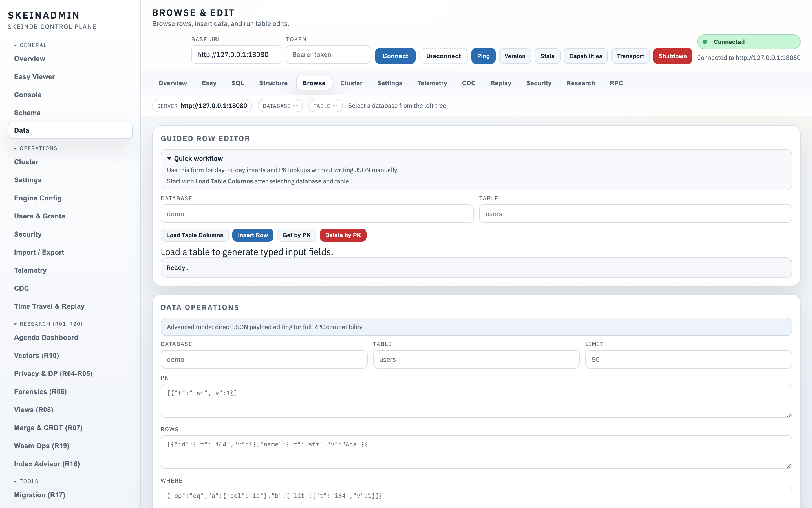Switch to the Settings tab
This screenshot has height=508, width=812.
pyautogui.click(x=390, y=83)
